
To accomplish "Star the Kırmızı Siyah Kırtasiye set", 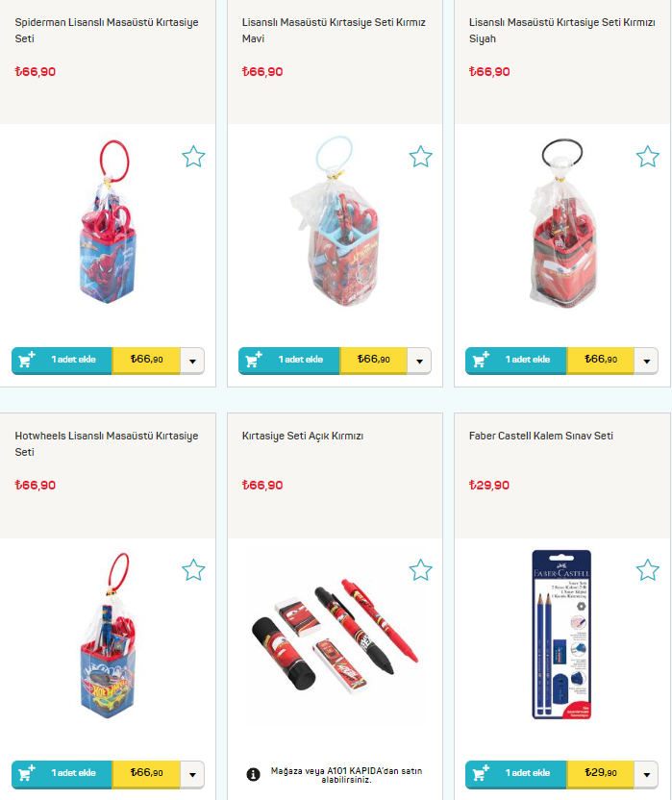I will tap(648, 157).
